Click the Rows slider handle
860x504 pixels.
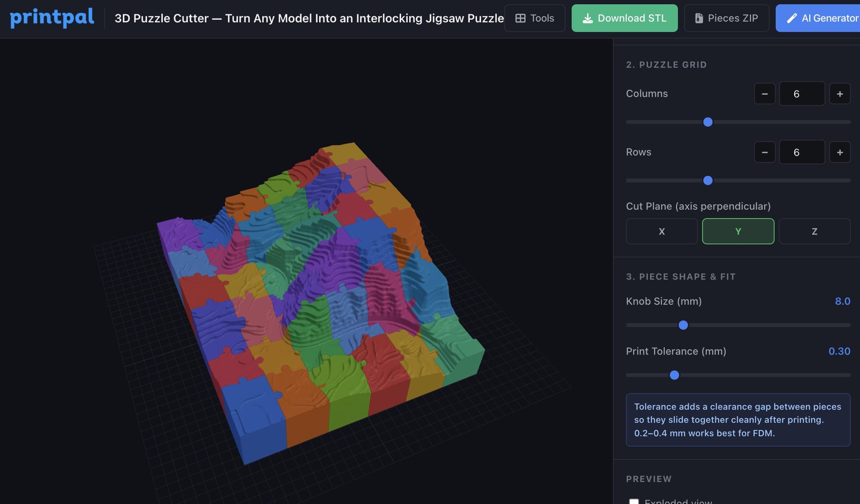click(708, 180)
